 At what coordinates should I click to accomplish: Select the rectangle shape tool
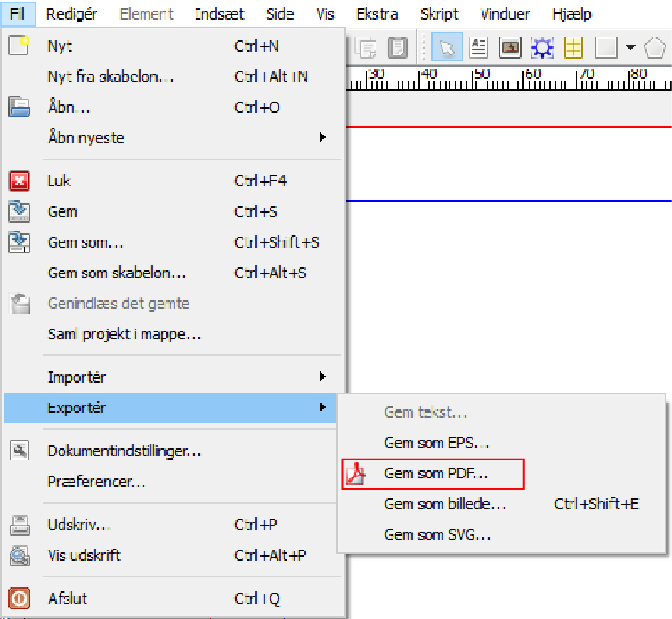[x=606, y=47]
